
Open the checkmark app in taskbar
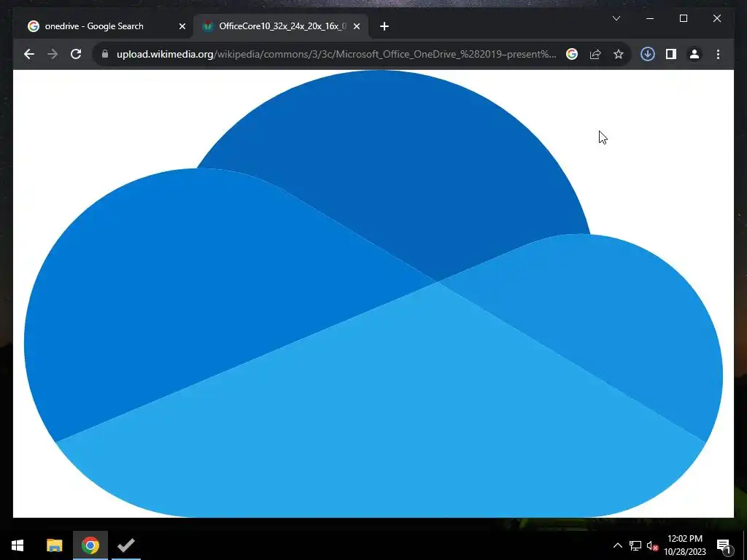pos(126,545)
